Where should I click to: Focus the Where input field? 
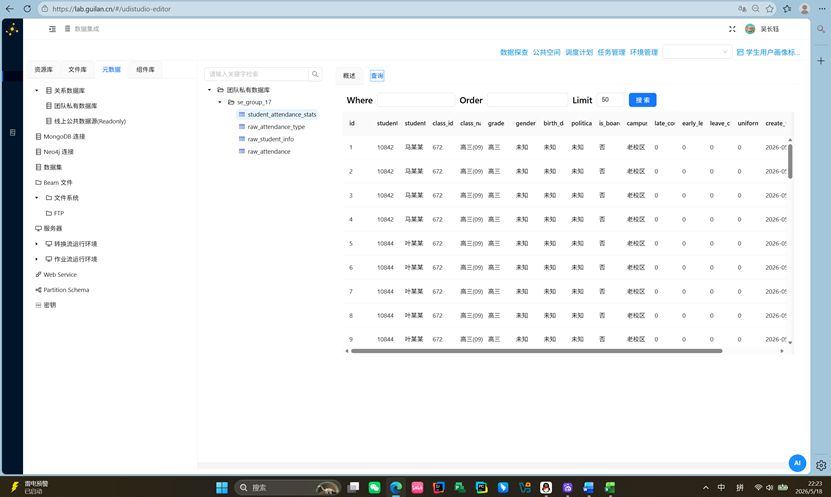pyautogui.click(x=416, y=100)
